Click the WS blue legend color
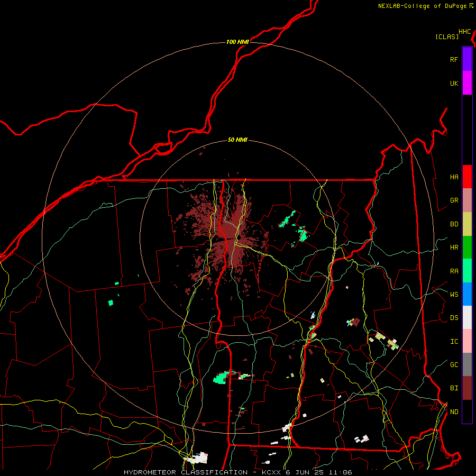Screen dimensions: 476x476 click(x=467, y=294)
